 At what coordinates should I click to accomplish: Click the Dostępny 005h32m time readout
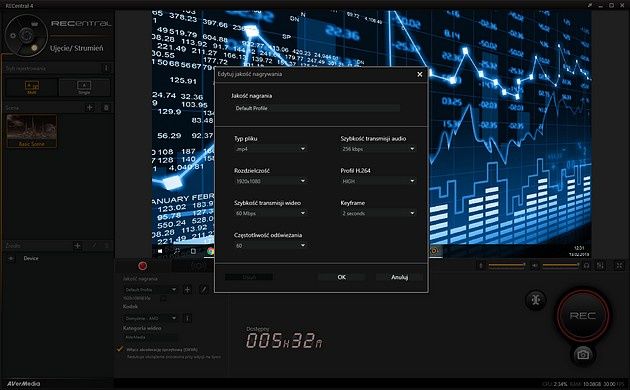pos(284,341)
